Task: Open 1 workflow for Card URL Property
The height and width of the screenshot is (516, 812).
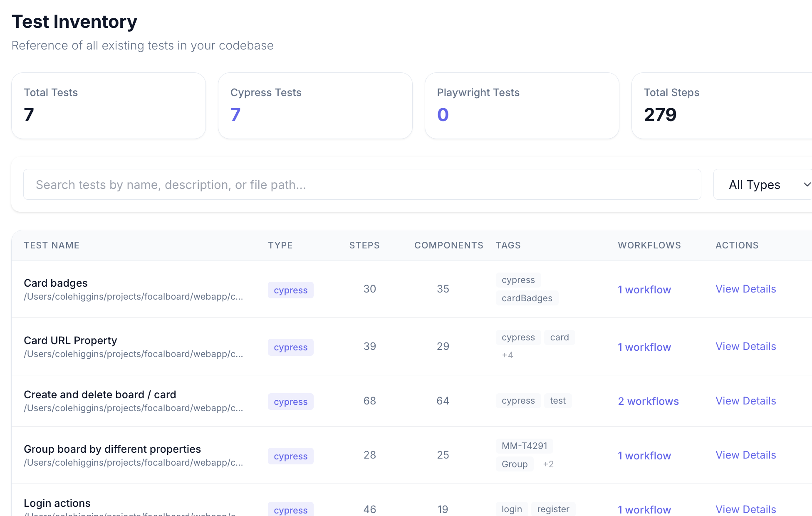Action: pyautogui.click(x=644, y=347)
